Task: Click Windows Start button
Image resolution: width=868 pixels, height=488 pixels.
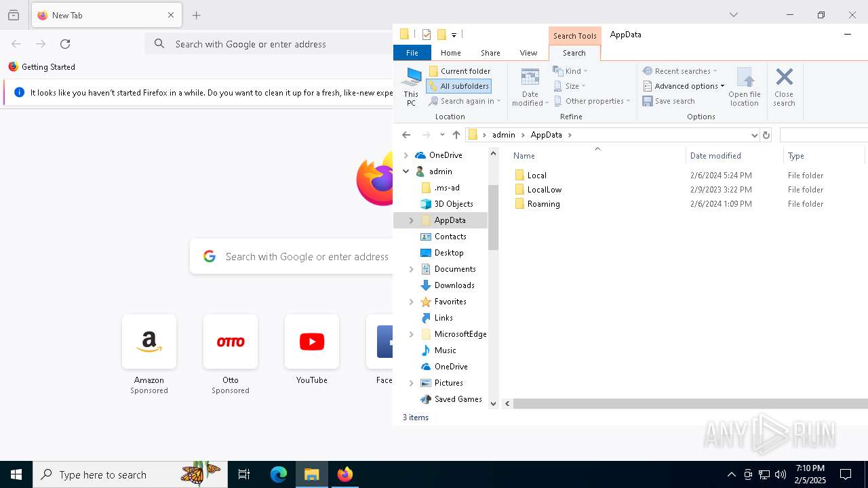Action: pyautogui.click(x=16, y=474)
